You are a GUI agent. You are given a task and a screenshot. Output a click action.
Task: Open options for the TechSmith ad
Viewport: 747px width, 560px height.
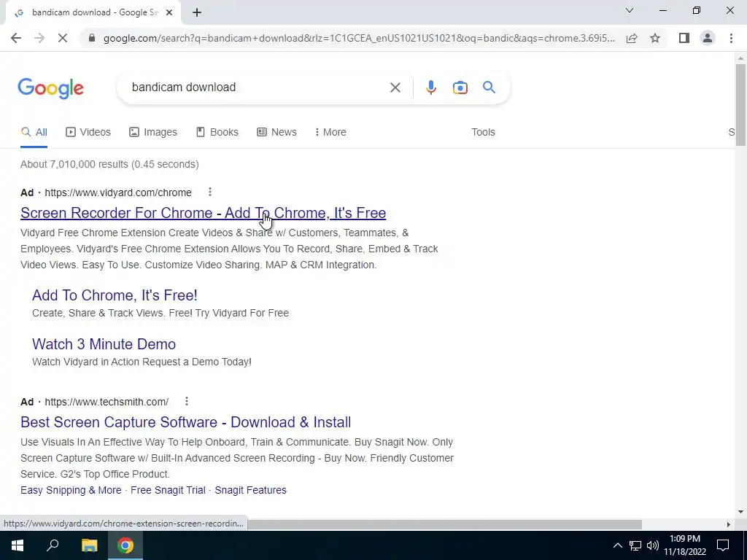(187, 402)
